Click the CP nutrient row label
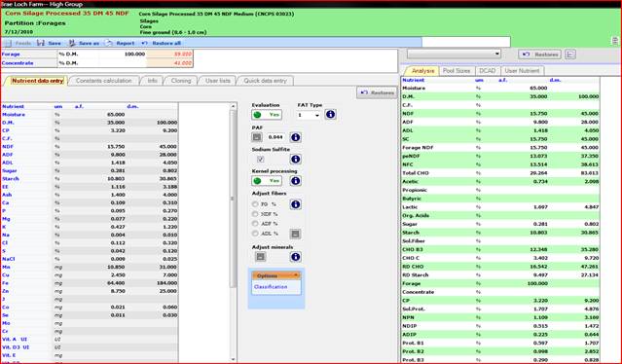622x364 pixels. [6, 130]
